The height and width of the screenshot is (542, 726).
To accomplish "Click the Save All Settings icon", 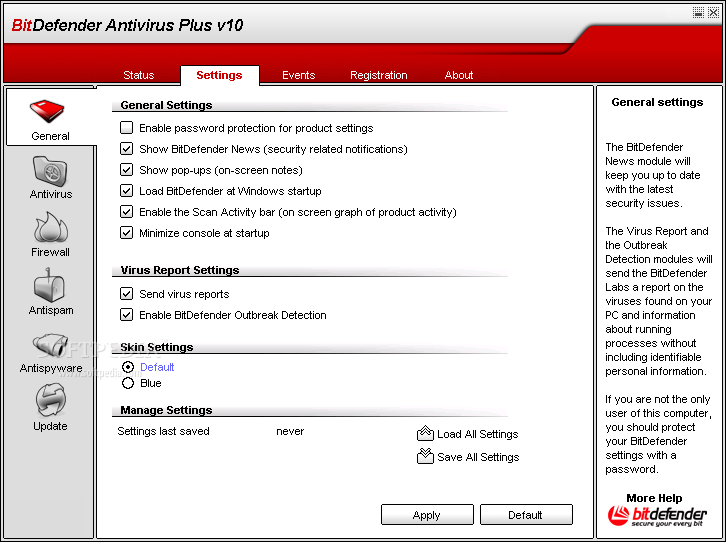I will click(x=425, y=456).
